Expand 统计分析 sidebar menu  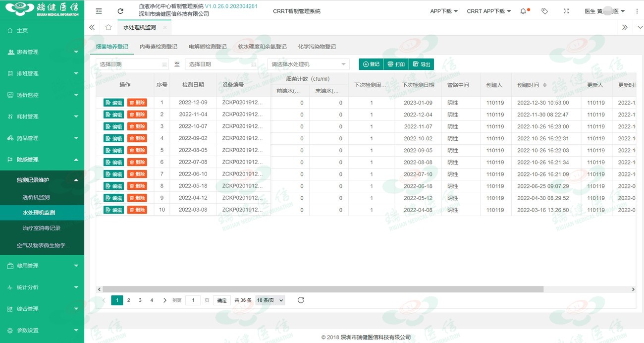[x=42, y=287]
